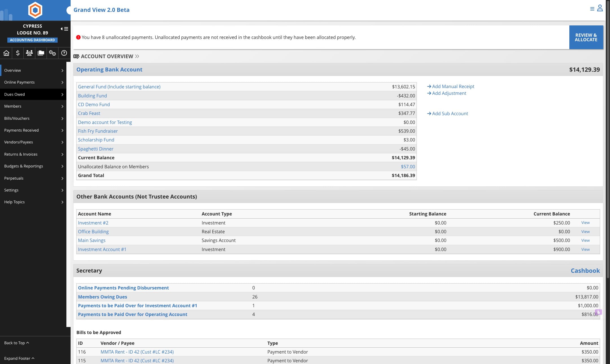Open the folders/documents icon

(x=41, y=53)
